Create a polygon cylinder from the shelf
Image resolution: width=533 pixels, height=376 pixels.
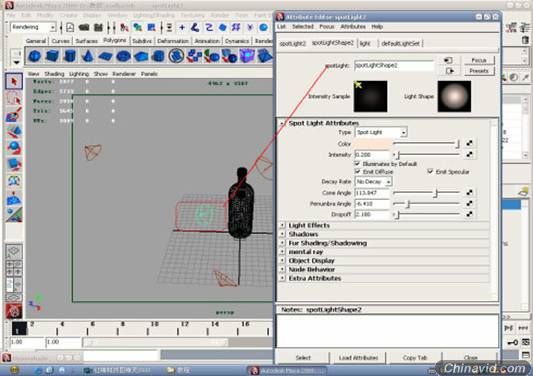tap(70, 56)
